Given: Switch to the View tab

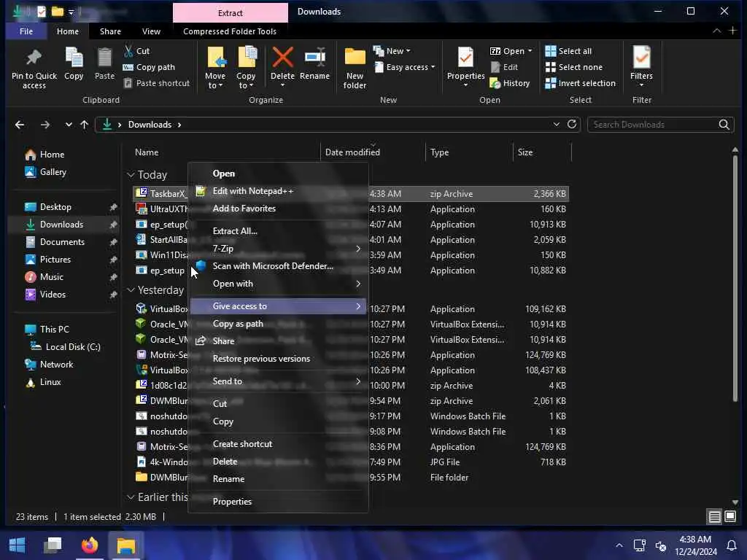Looking at the screenshot, I should click(x=151, y=31).
